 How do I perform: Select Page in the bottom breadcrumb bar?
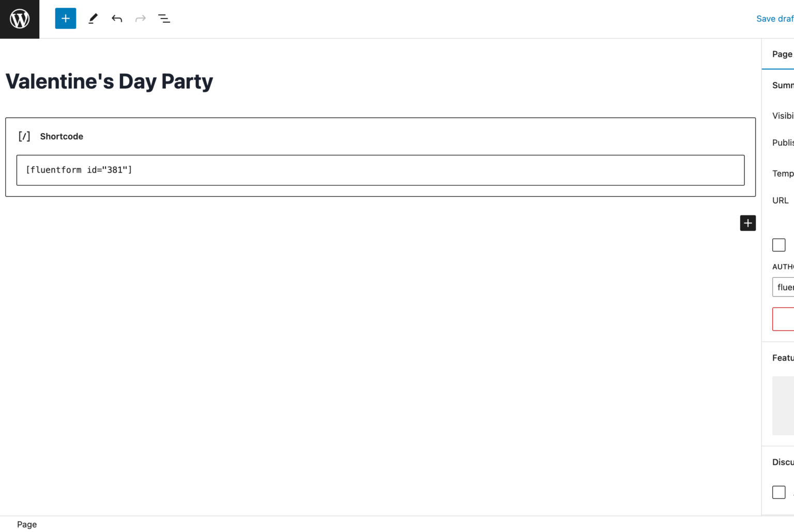(x=26, y=524)
